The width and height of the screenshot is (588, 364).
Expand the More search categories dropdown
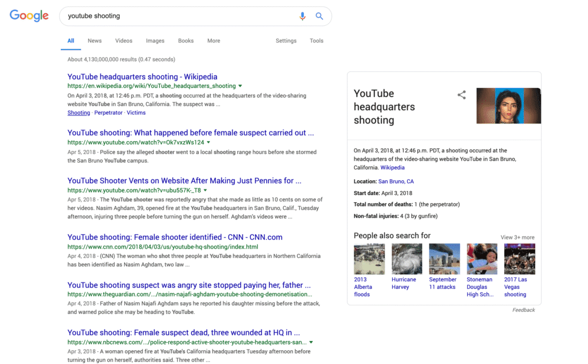pos(214,41)
